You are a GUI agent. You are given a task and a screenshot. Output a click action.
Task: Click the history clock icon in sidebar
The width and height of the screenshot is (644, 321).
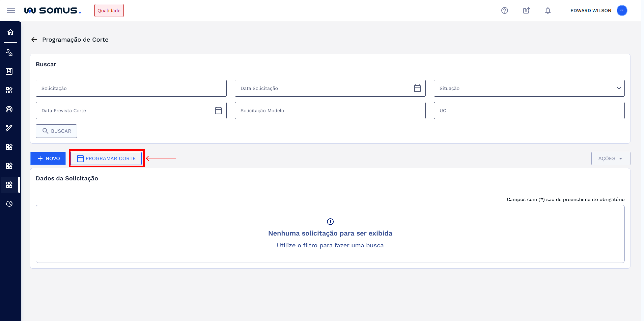pos(9,204)
